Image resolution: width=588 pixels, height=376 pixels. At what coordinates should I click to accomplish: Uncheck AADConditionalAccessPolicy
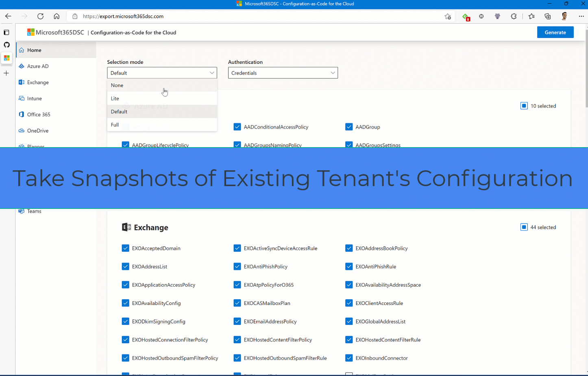tap(237, 127)
